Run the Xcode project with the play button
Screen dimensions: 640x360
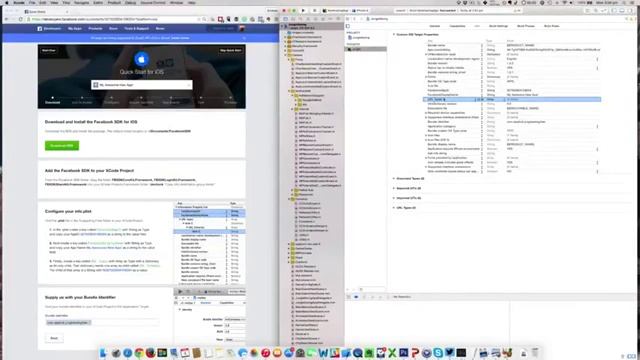303,11
